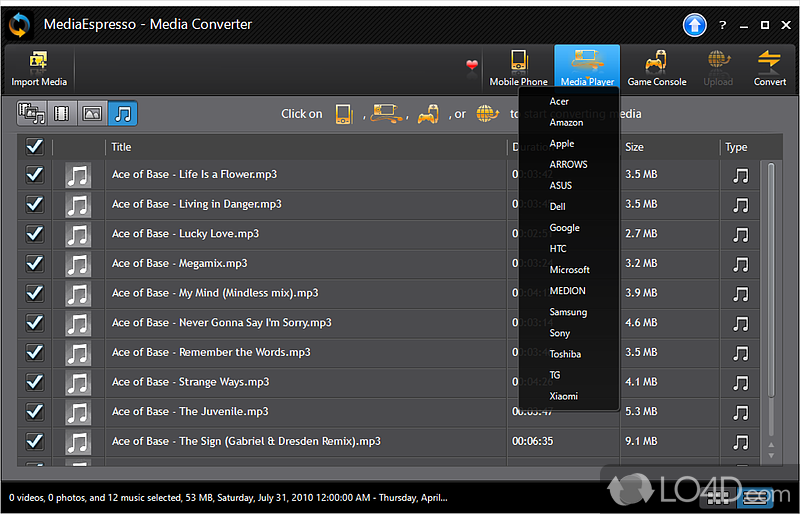
Task: Click the vertical scrollbar of the media list
Action: (771, 280)
